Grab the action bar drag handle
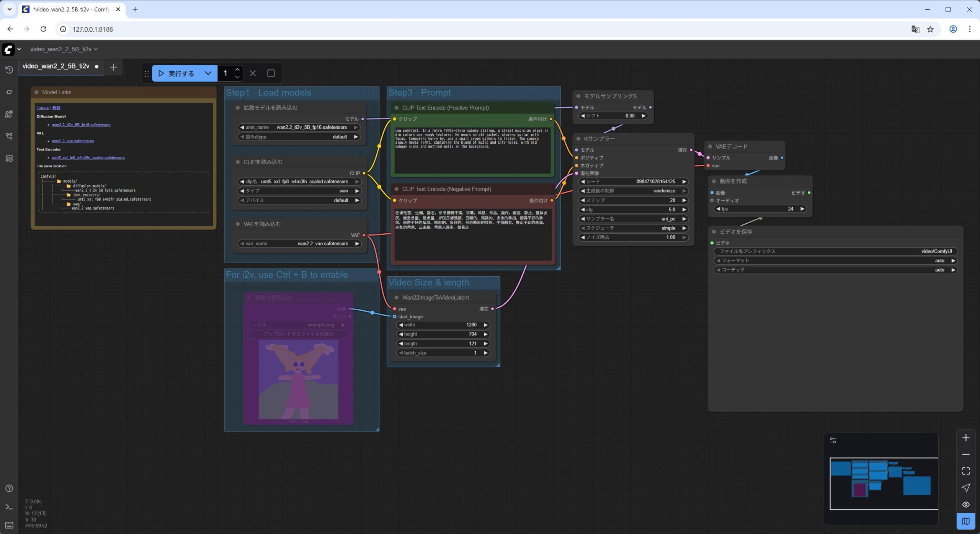Image resolution: width=980 pixels, height=534 pixels. pos(147,74)
